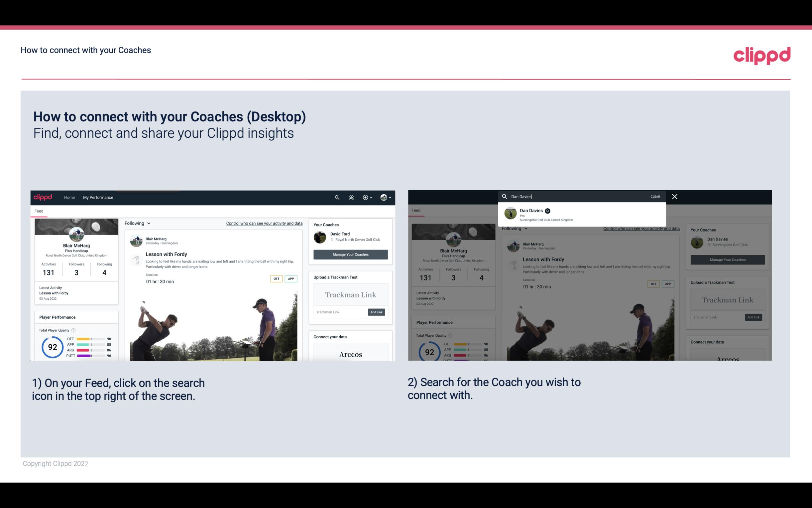The image size is (812, 508).
Task: Click Manage Your Coaches button
Action: coord(350,254)
